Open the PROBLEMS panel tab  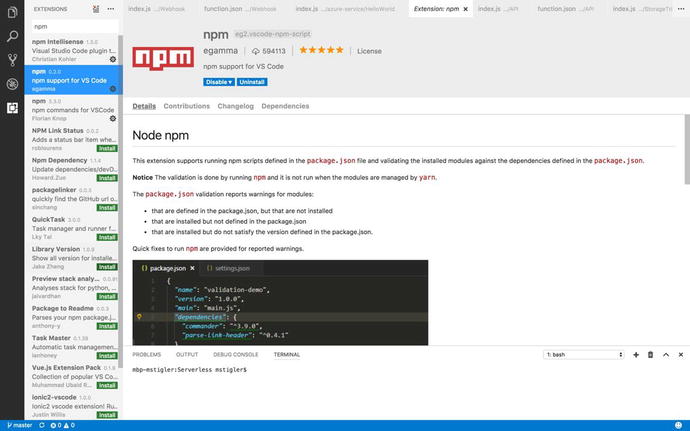tap(147, 354)
